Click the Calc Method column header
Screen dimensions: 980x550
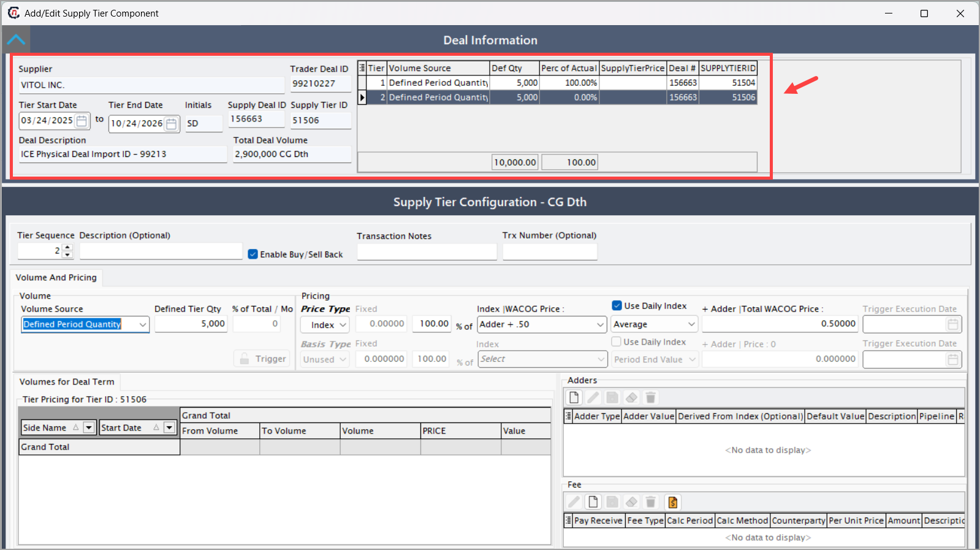pyautogui.click(x=742, y=521)
